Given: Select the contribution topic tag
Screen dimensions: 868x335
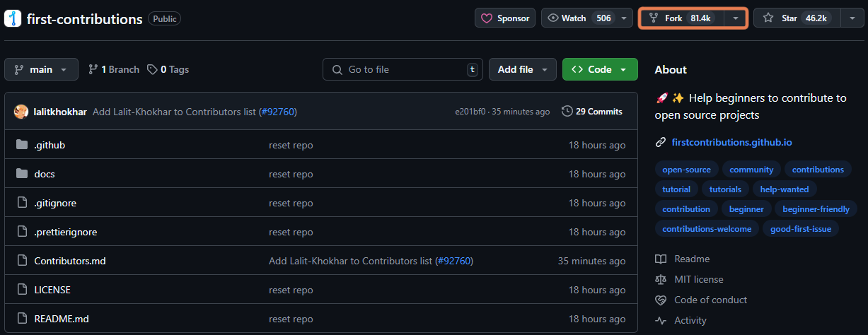Looking at the screenshot, I should [686, 209].
